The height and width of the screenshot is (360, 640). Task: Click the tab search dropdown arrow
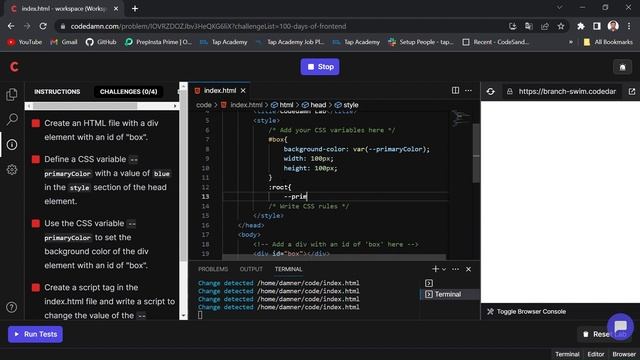pyautogui.click(x=560, y=7)
